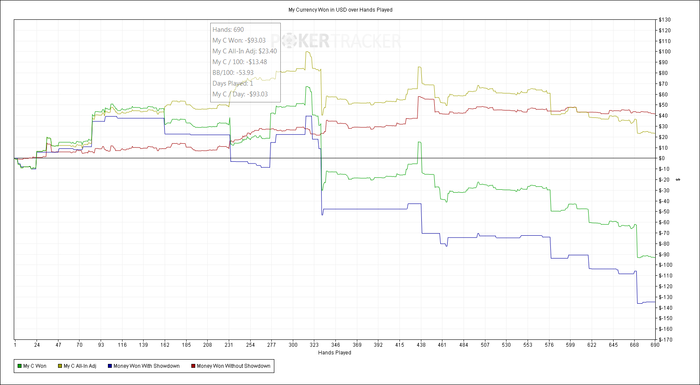The width and height of the screenshot is (700, 385).
Task: Click the green My C Won legend swatch
Action: point(19,366)
